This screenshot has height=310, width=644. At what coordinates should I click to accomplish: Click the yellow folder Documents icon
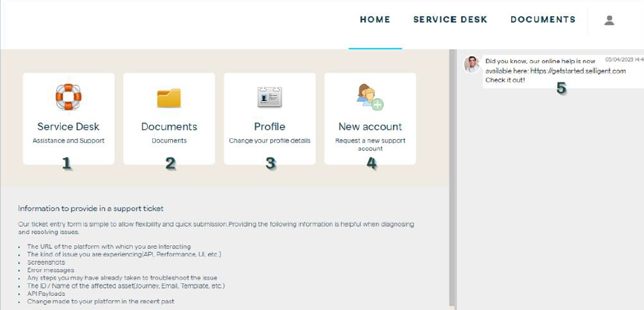(x=169, y=98)
